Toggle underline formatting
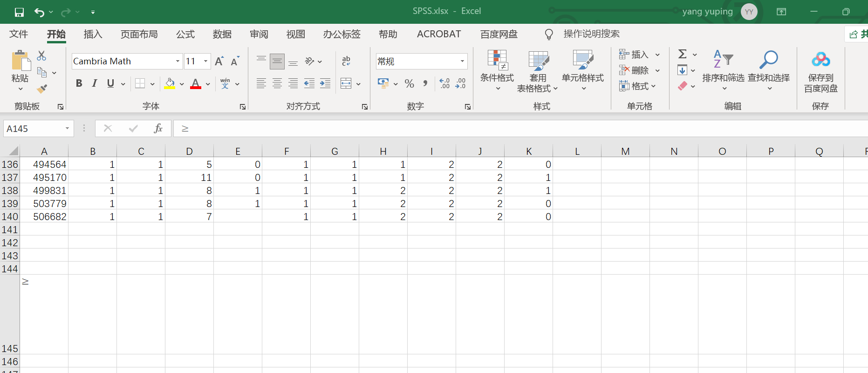Image resolution: width=868 pixels, height=373 pixels. pos(110,83)
